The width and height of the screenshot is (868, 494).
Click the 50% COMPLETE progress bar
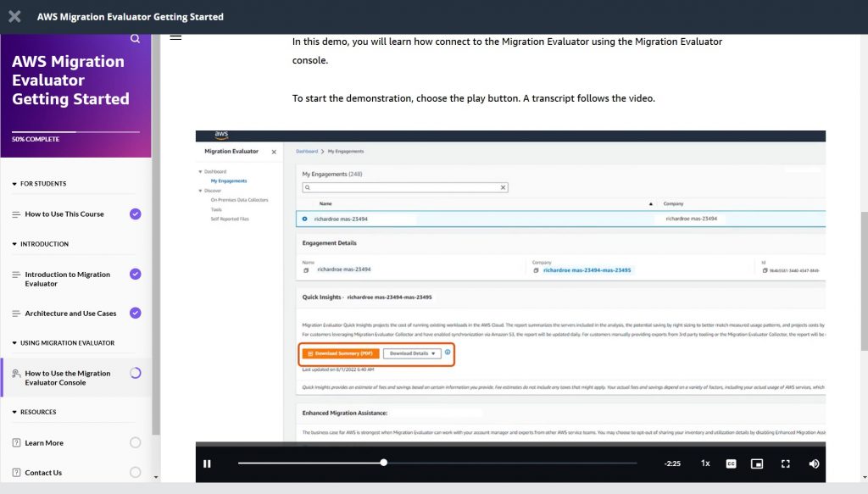75,131
